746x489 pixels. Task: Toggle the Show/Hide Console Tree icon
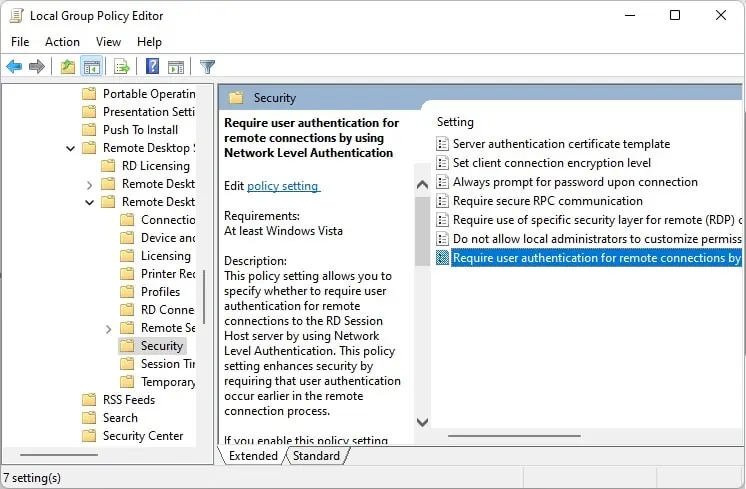(x=91, y=67)
